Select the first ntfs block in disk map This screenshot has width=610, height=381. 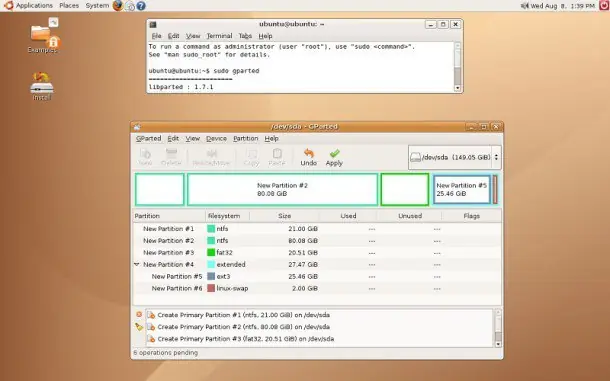click(160, 190)
